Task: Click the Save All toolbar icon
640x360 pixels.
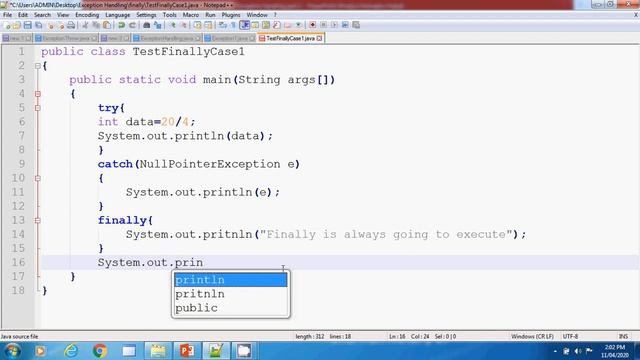Action: 38,25
